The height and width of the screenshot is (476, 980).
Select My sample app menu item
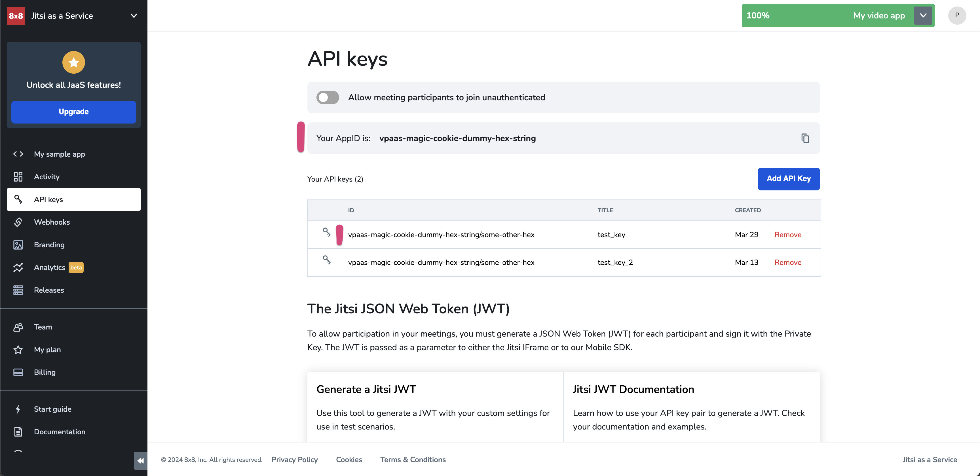73,154
